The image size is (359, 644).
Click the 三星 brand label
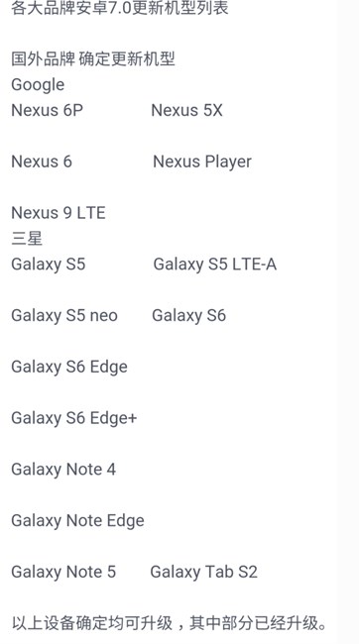click(27, 238)
